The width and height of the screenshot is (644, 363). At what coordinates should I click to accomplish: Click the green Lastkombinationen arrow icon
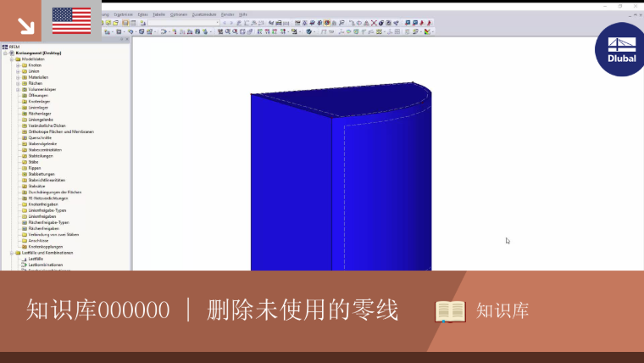(25, 265)
